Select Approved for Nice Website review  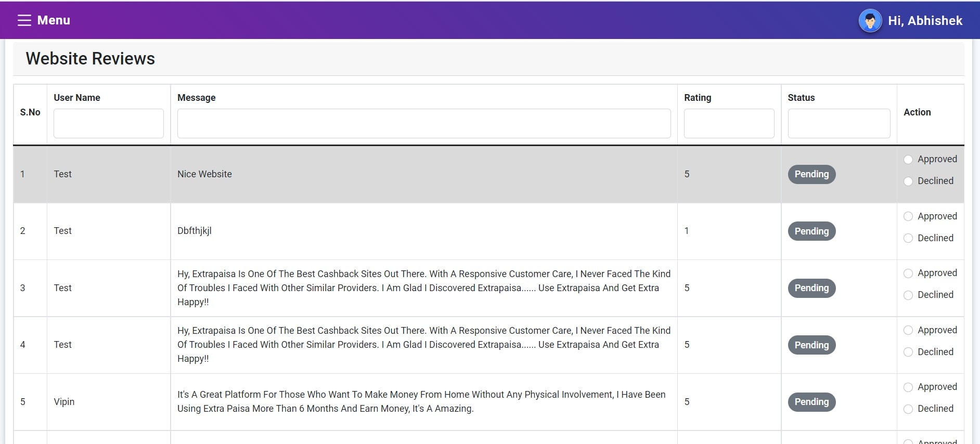(908, 160)
